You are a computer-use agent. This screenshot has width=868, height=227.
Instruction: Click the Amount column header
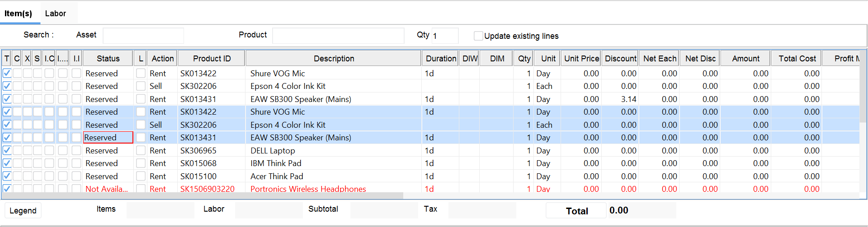click(745, 59)
